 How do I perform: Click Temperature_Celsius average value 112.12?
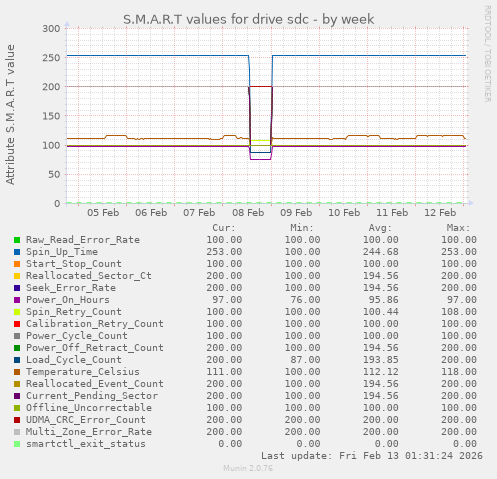point(381,372)
